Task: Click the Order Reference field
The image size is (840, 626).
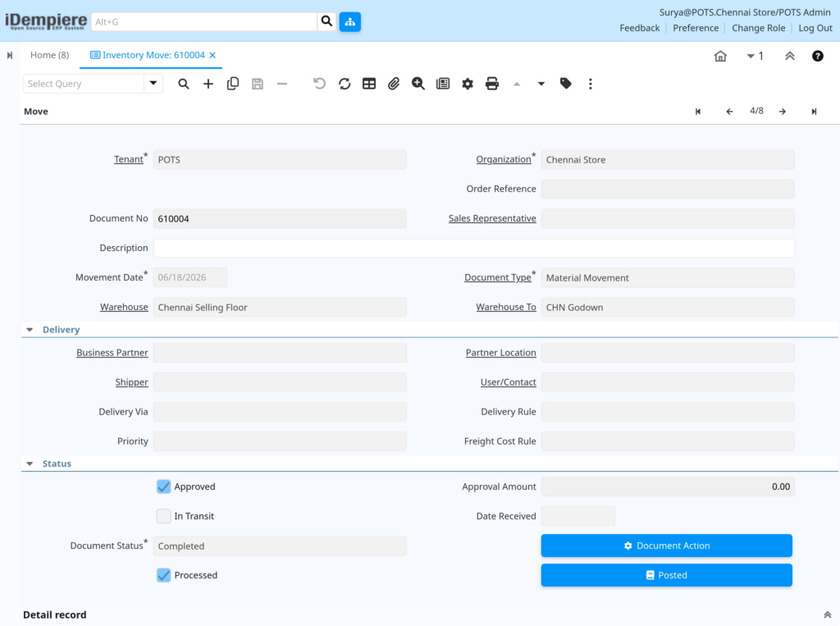Action: coord(668,190)
